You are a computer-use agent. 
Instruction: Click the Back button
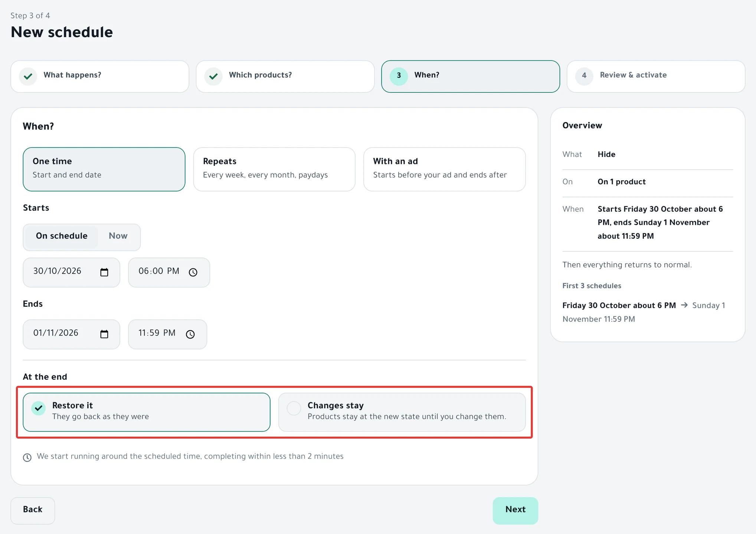coord(33,510)
